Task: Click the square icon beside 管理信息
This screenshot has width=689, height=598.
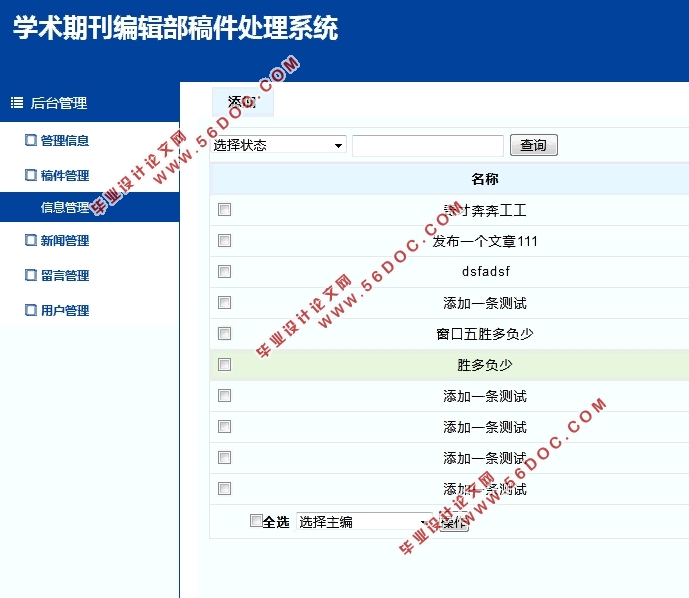Action: tap(30, 140)
